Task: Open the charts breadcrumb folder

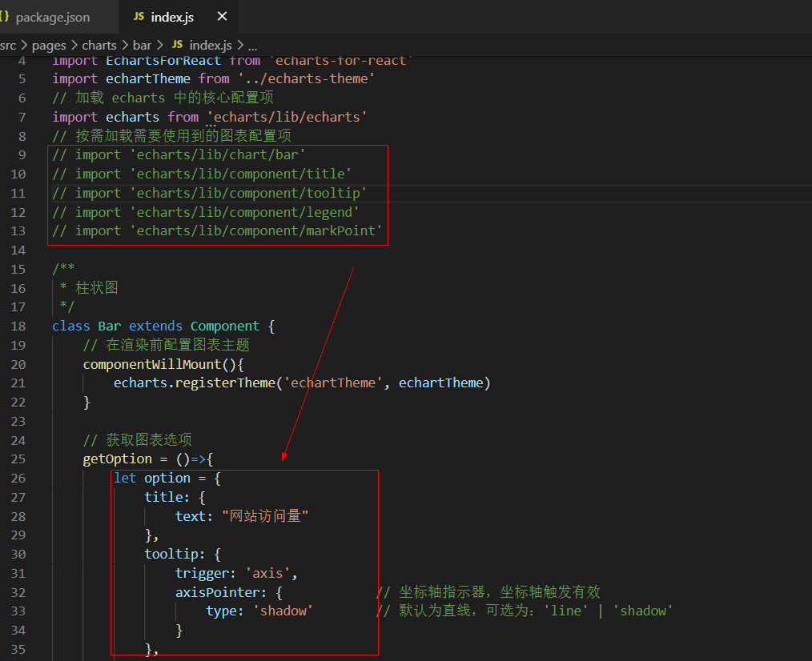Action: coord(99,46)
